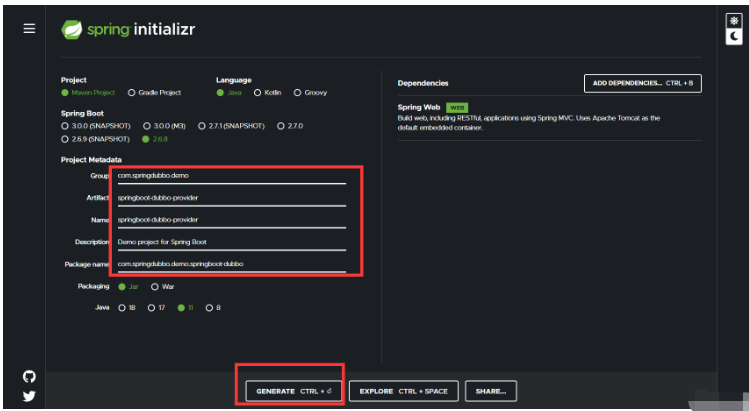Focus the Description input field
The image size is (749, 411).
point(232,242)
